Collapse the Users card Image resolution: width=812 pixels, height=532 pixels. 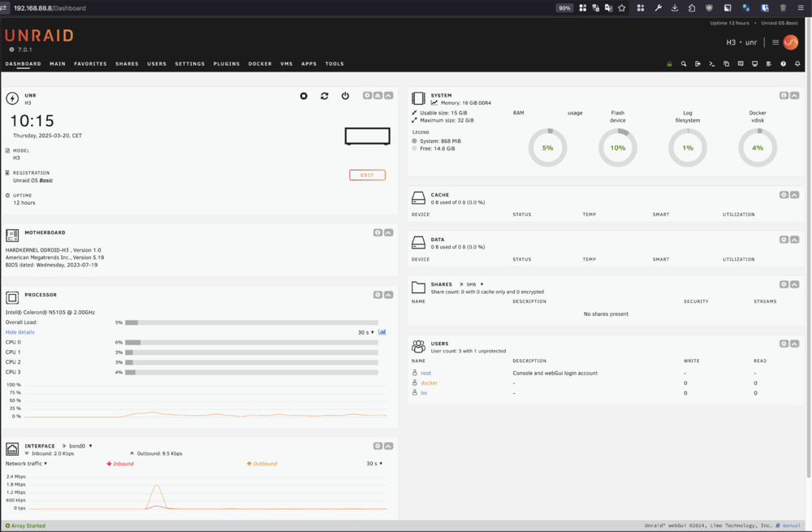[794, 344]
